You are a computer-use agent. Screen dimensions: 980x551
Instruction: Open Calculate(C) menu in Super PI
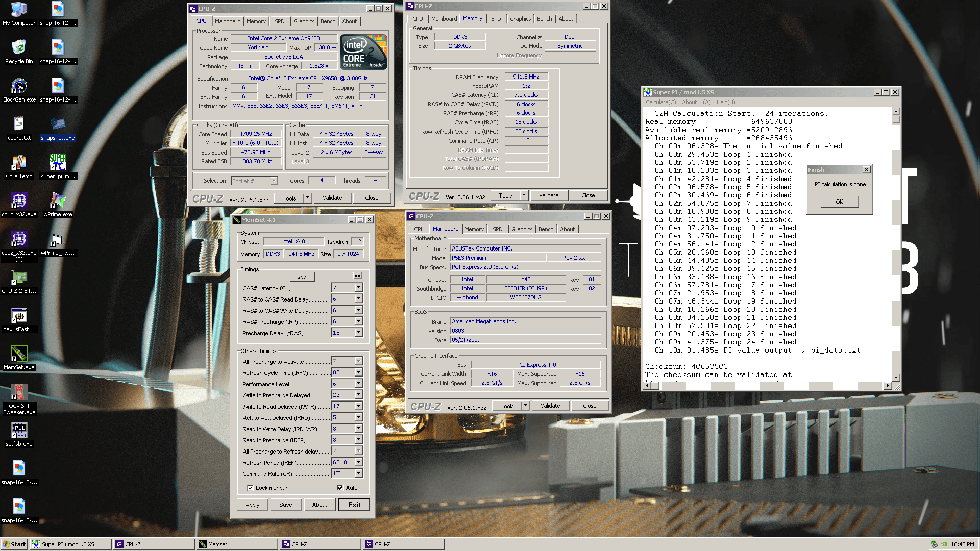(660, 102)
